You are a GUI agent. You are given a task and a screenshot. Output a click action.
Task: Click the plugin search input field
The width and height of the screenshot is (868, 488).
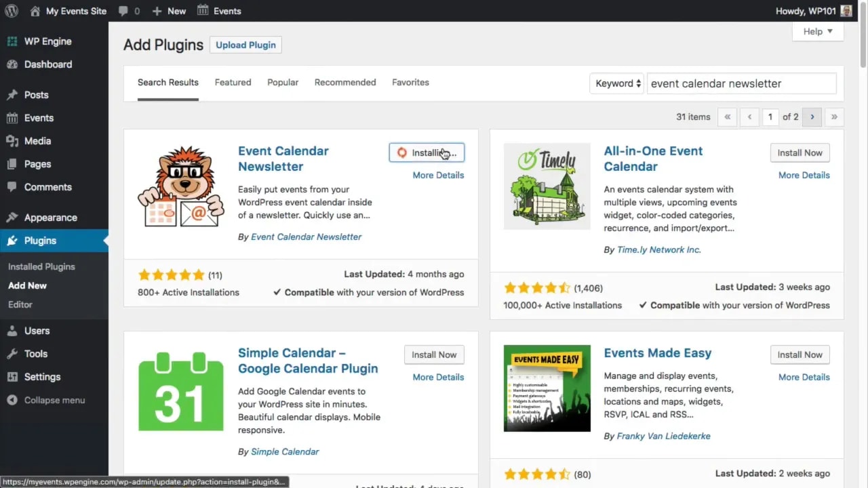click(x=742, y=83)
